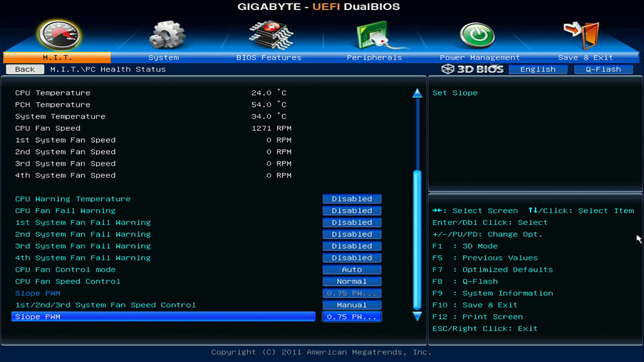Click the scroll up arrow
The width and height of the screenshot is (644, 362).
click(418, 93)
